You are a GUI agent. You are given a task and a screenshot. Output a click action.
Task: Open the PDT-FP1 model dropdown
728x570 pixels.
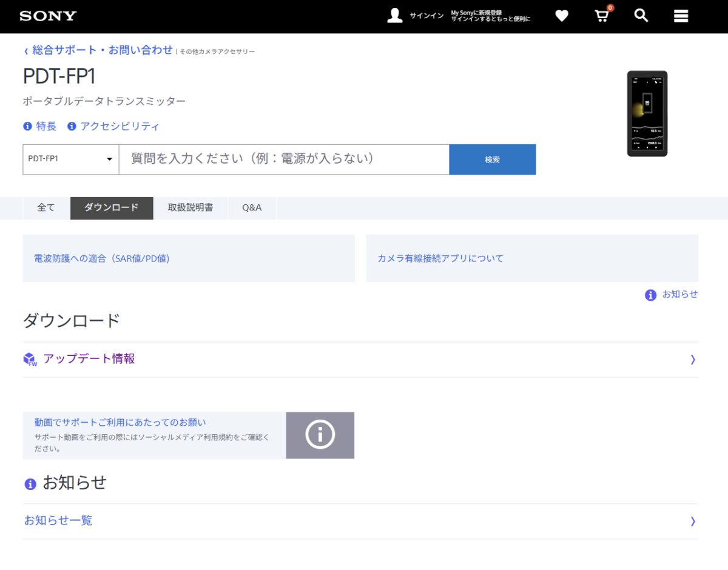[x=70, y=159]
